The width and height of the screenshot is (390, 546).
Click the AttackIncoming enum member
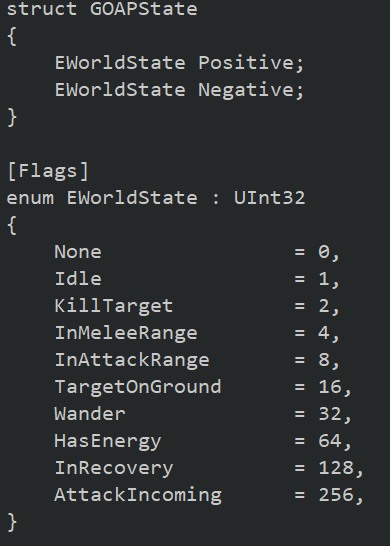(138, 495)
